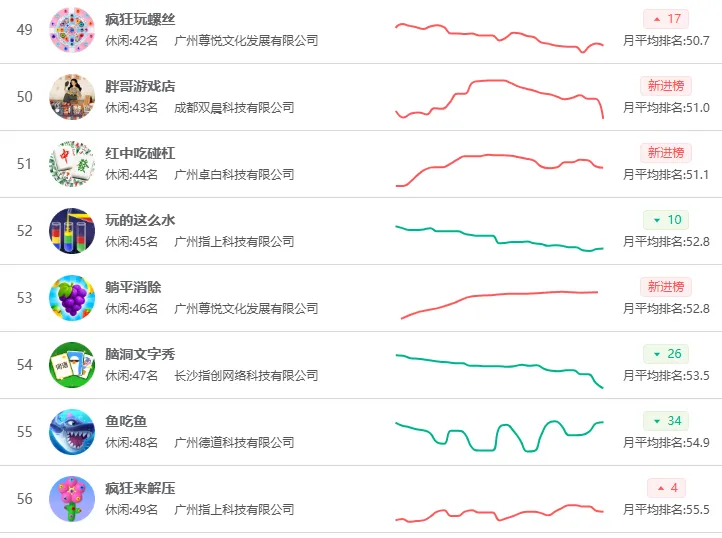Screen dimensions: 722x538
Task: Select the 红中吃碰杠 mahjong icon
Action: pos(72,164)
